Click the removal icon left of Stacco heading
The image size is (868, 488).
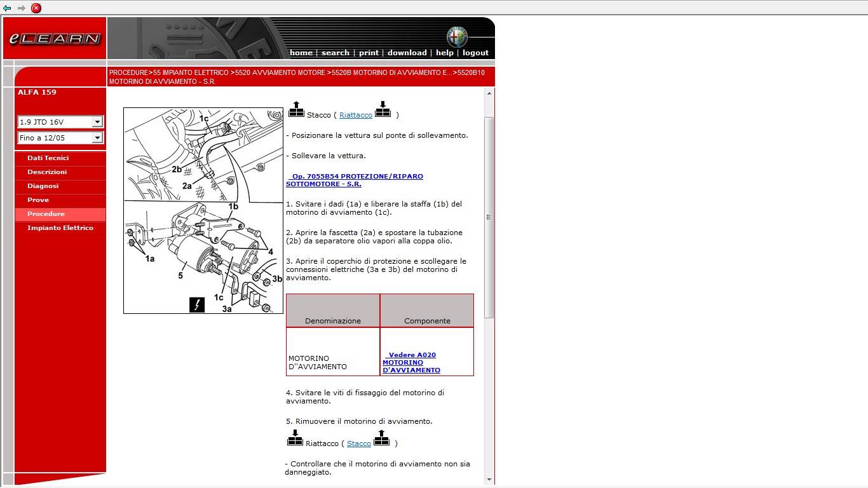296,109
